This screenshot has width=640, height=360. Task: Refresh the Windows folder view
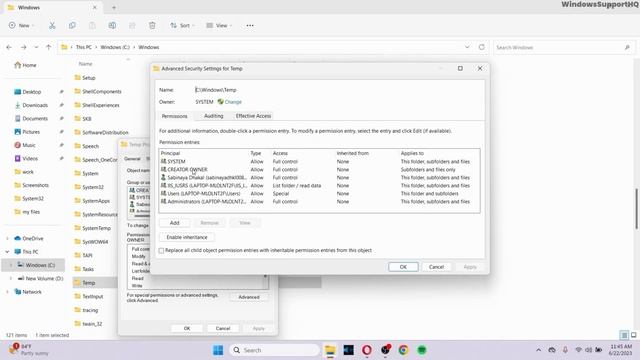tap(482, 47)
